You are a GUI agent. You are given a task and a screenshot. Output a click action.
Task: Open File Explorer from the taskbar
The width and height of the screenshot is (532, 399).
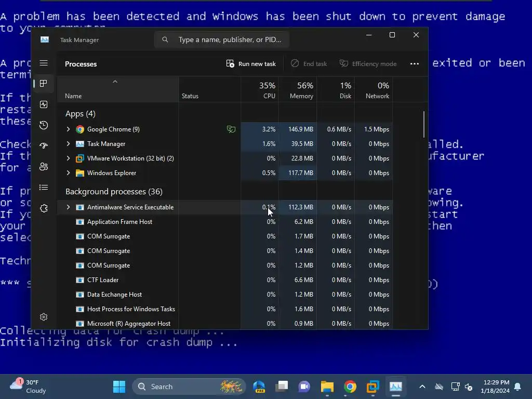(327, 387)
